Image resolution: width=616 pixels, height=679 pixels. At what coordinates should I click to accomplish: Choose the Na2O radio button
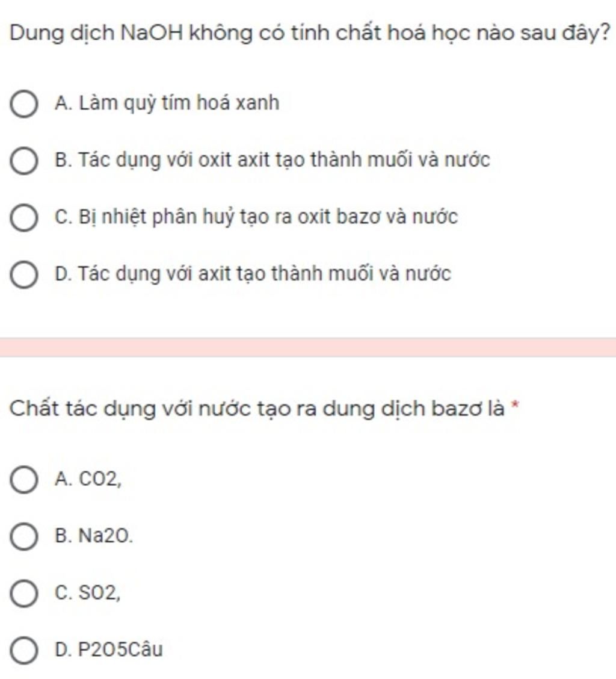point(23,537)
